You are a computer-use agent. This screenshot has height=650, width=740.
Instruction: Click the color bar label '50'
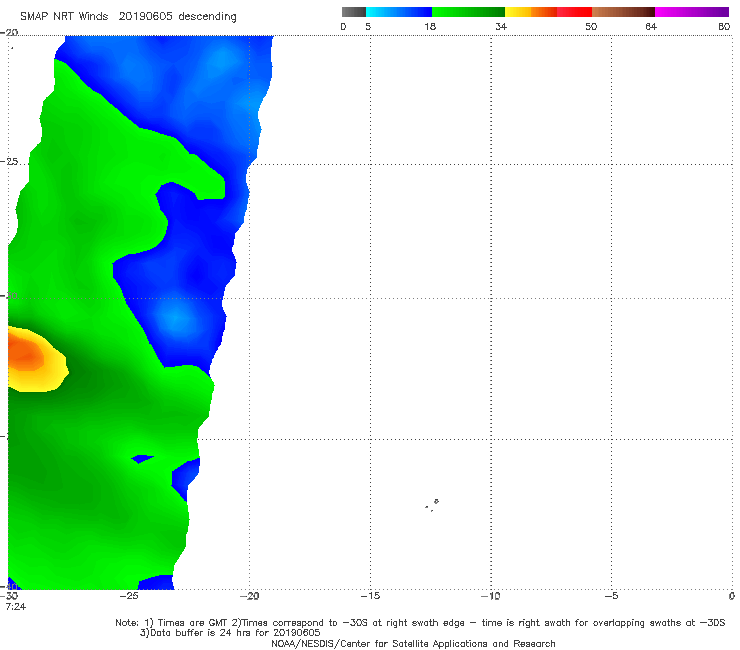pyautogui.click(x=591, y=27)
